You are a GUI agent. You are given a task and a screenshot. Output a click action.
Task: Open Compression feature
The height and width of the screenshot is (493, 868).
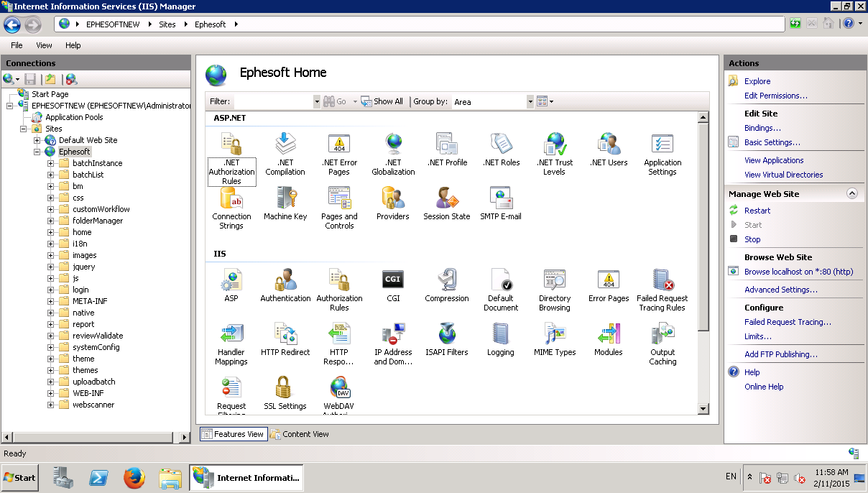pos(447,285)
